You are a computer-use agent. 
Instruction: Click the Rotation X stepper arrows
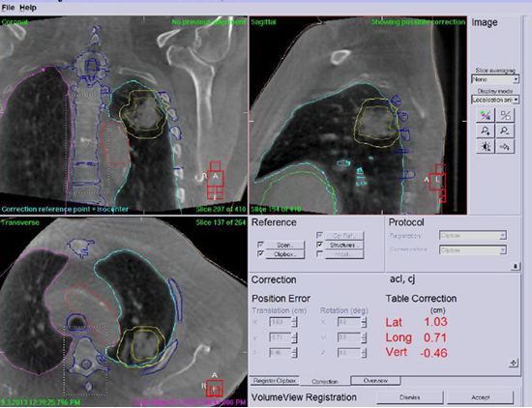click(364, 322)
